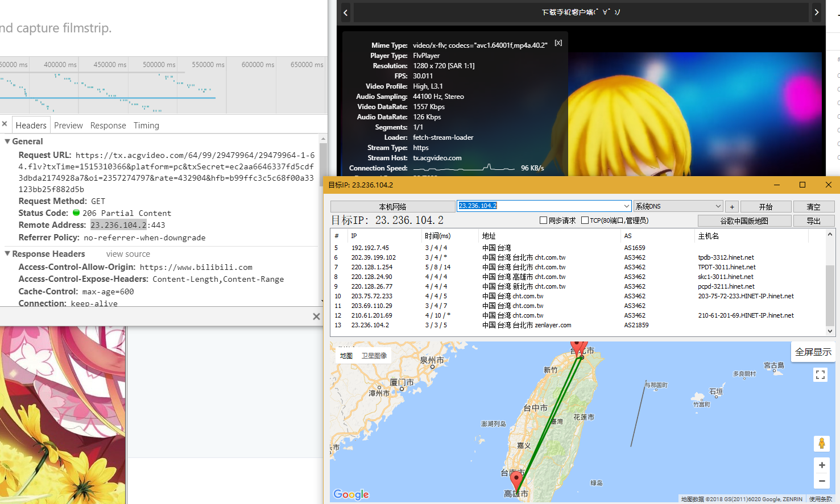This screenshot has width=840, height=504.
Task: Select the Headers tab
Action: pyautogui.click(x=31, y=126)
